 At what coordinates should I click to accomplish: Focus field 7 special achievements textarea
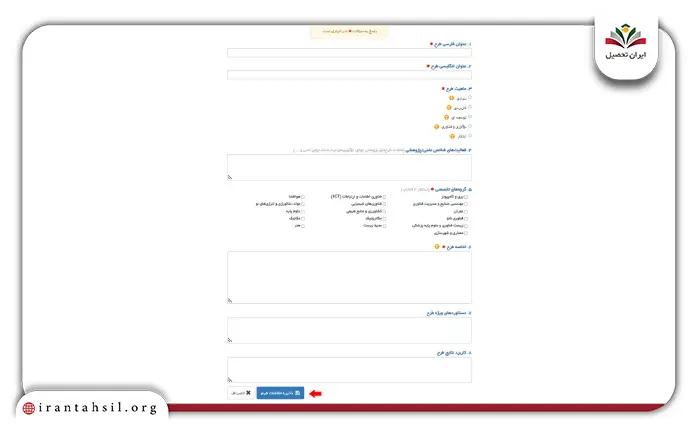click(x=349, y=330)
